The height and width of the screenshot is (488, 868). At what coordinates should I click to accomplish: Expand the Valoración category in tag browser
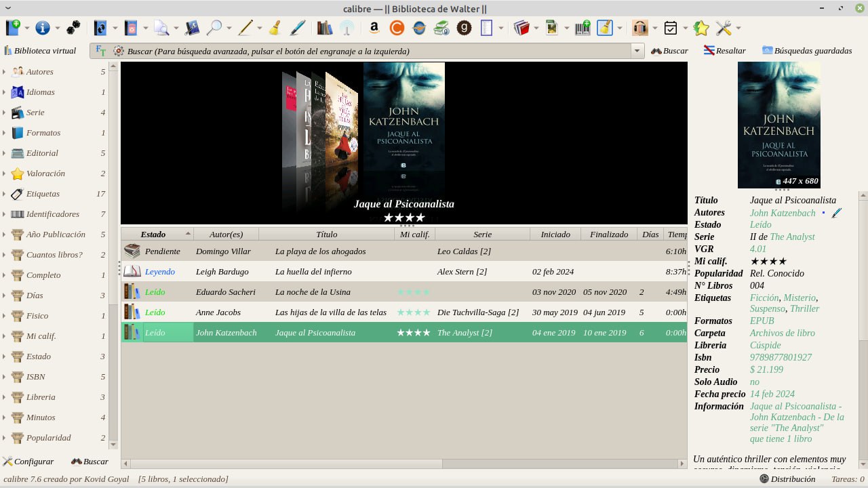(4, 174)
